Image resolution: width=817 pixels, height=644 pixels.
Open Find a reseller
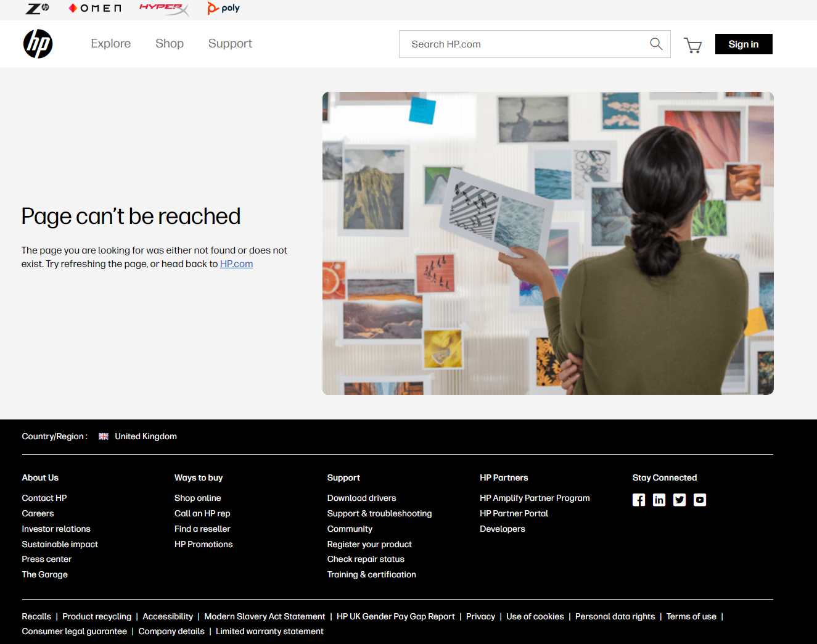[202, 529]
